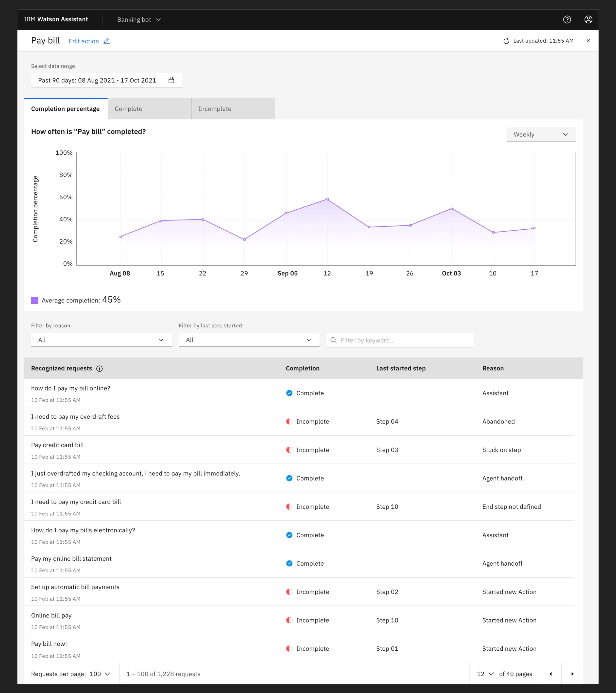The image size is (616, 693).
Task: Go to next page arrow
Action: pyautogui.click(x=572, y=674)
